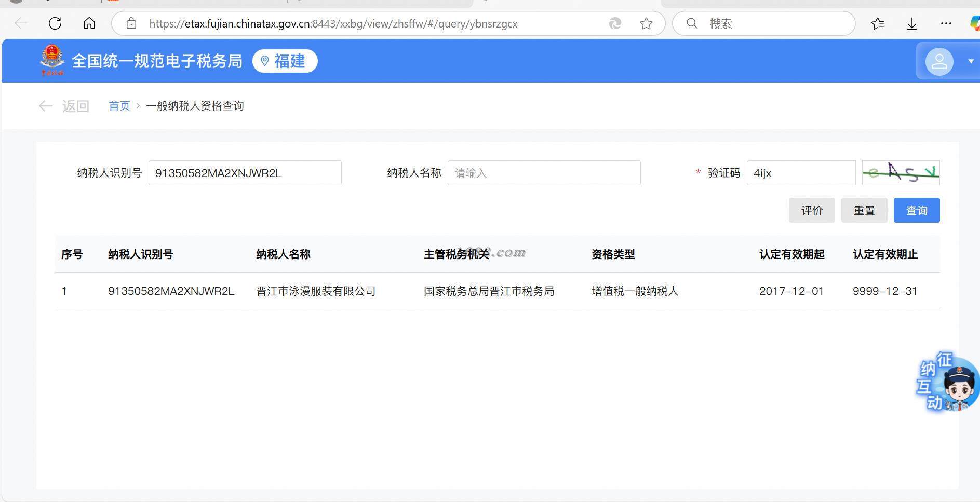Click the 主管税务机关 column header
This screenshot has height=502, width=980.
pyautogui.click(x=457, y=254)
